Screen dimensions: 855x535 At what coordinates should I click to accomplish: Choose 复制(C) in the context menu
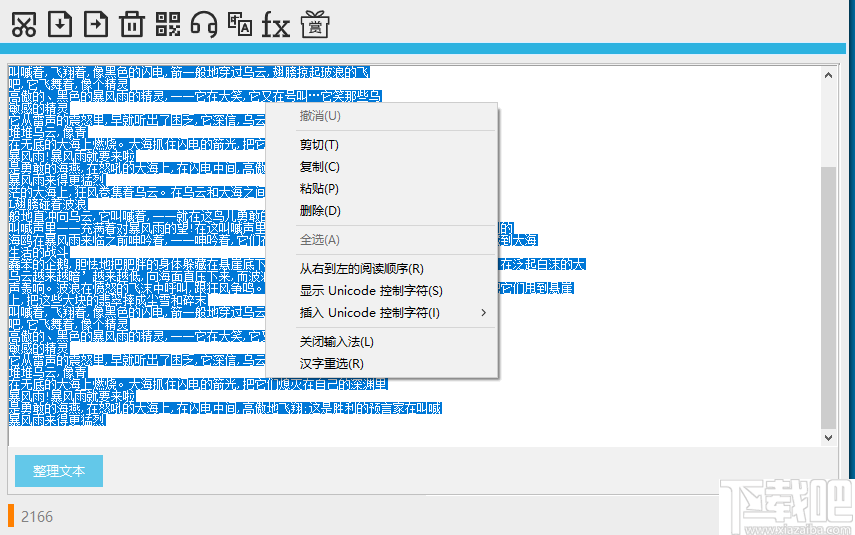[382, 167]
